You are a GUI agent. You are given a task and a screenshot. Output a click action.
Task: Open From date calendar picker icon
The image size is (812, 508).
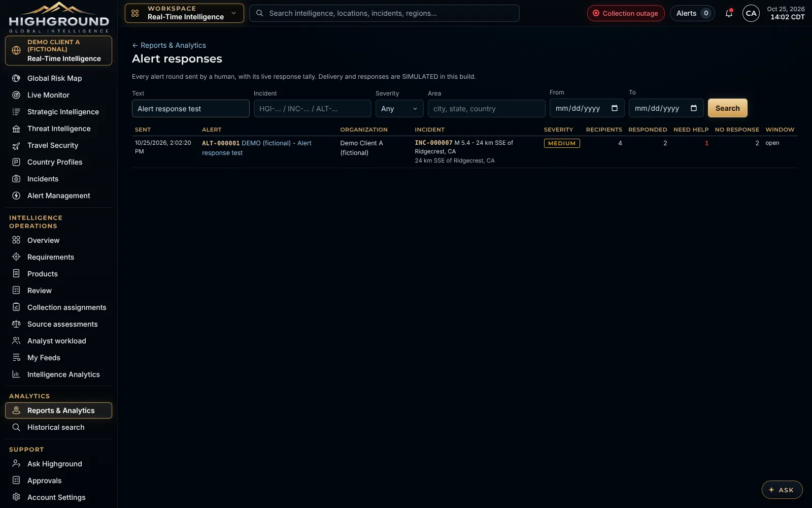coord(615,108)
